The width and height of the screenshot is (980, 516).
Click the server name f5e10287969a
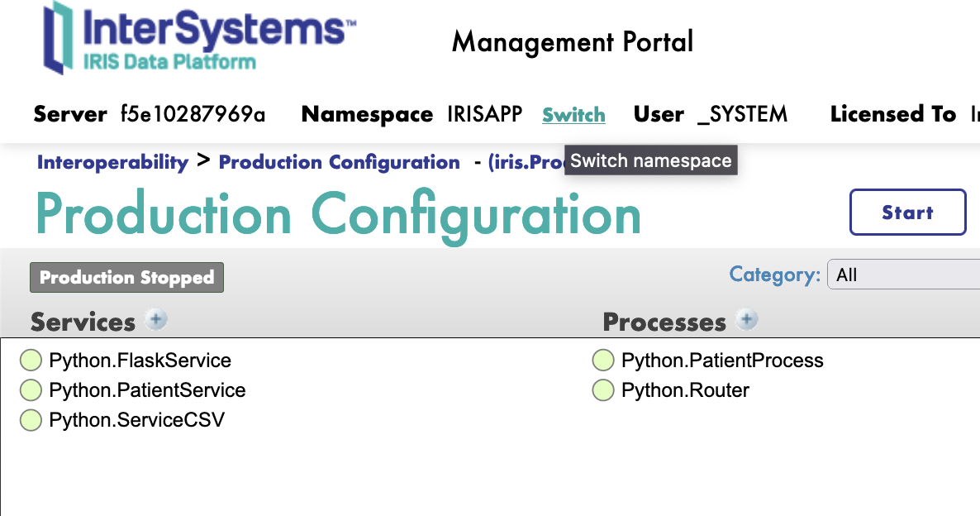coord(193,115)
